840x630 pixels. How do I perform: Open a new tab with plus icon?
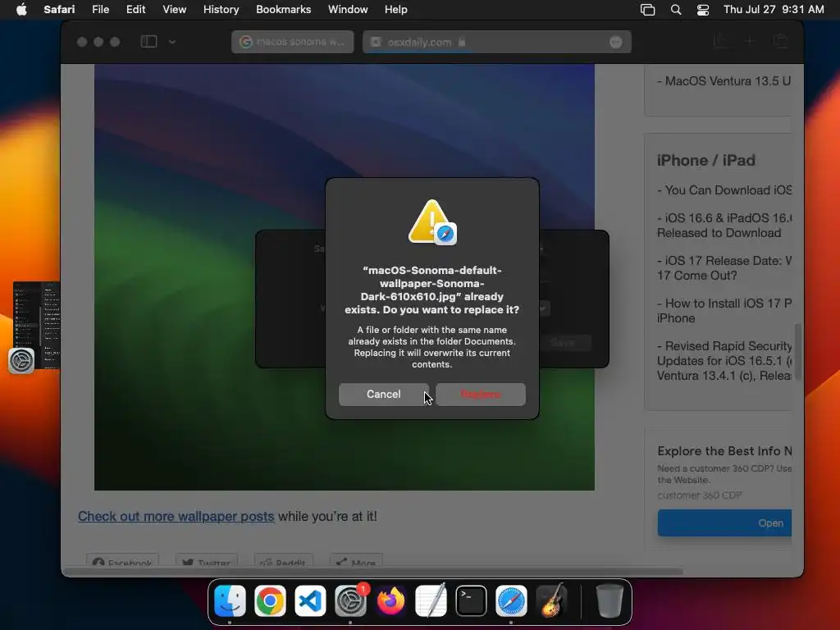[x=751, y=42]
